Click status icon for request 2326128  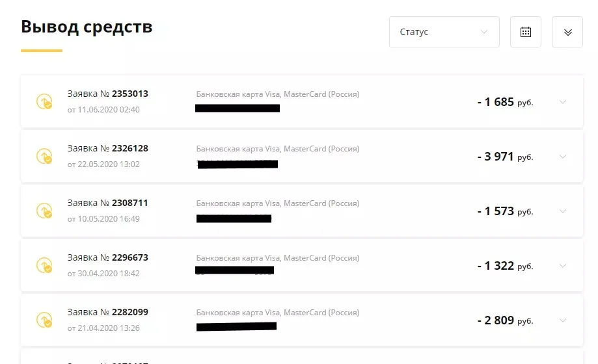click(x=44, y=156)
